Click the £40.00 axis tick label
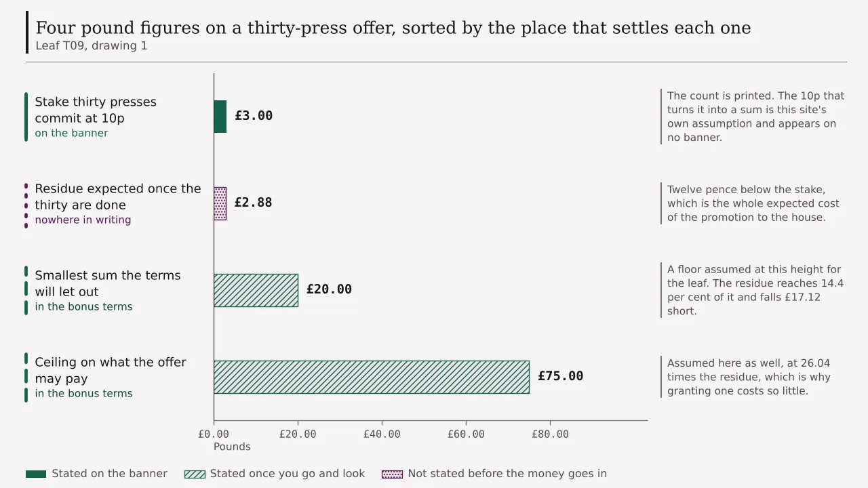 pos(382,434)
